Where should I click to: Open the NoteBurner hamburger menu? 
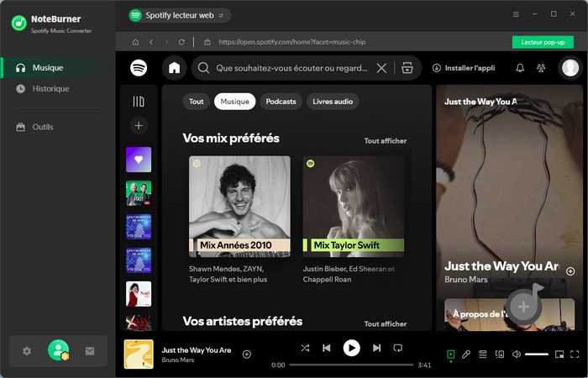pos(516,14)
